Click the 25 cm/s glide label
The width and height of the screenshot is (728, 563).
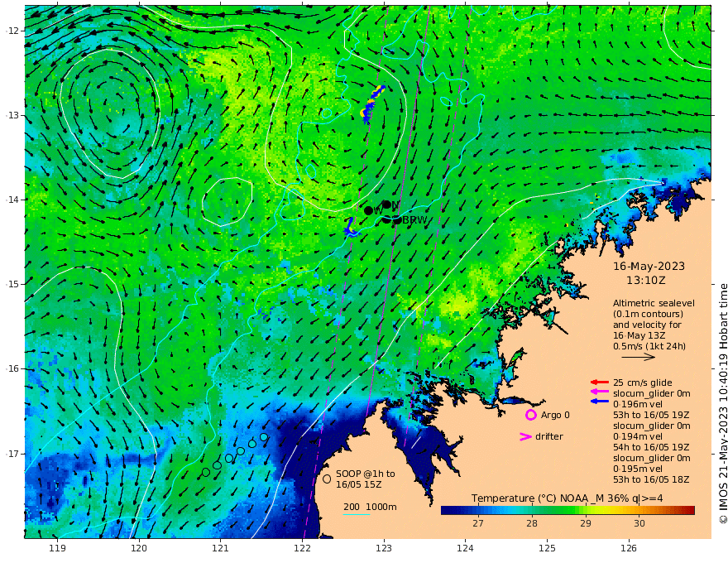coord(643,383)
